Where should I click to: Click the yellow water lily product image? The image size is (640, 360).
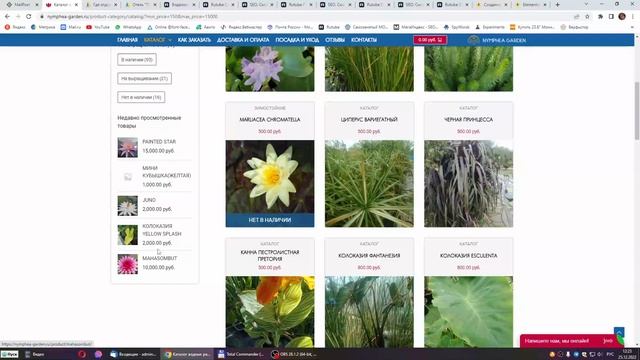(270, 177)
